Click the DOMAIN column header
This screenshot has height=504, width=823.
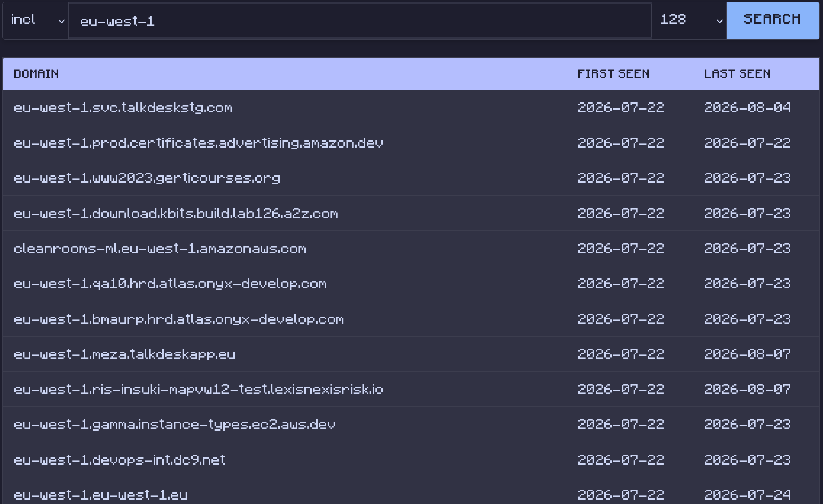coord(36,74)
